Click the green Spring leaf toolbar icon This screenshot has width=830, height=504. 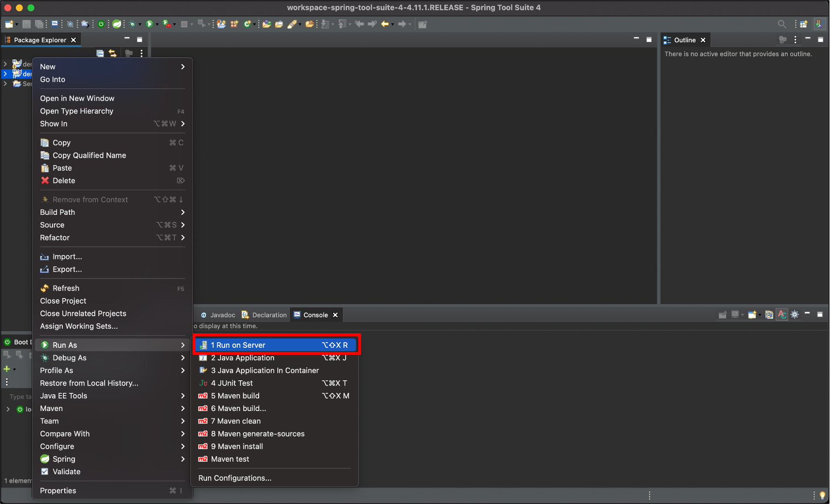(x=117, y=24)
